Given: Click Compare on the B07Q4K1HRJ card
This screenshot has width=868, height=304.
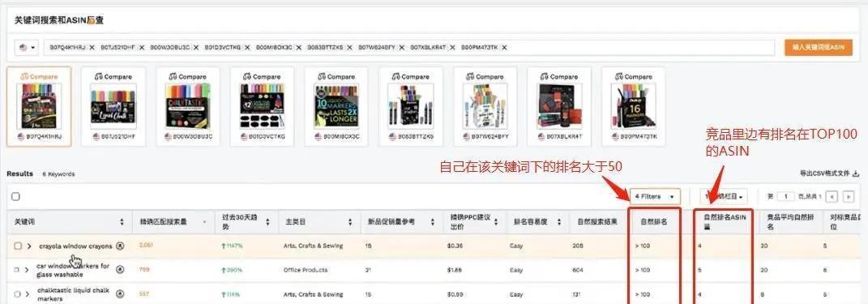Looking at the screenshot, I should [39, 76].
